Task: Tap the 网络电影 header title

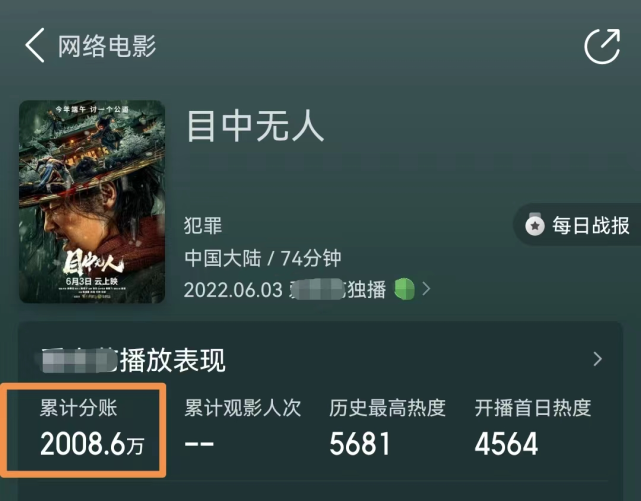Action: point(107,46)
